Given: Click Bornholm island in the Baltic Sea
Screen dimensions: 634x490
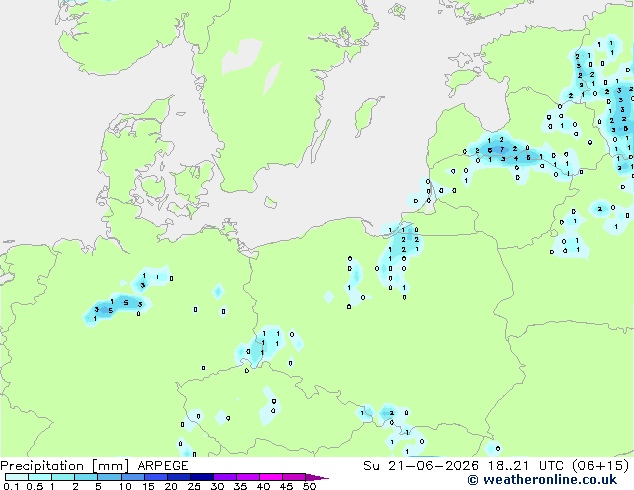Looking at the screenshot, I should pyautogui.click(x=271, y=202).
